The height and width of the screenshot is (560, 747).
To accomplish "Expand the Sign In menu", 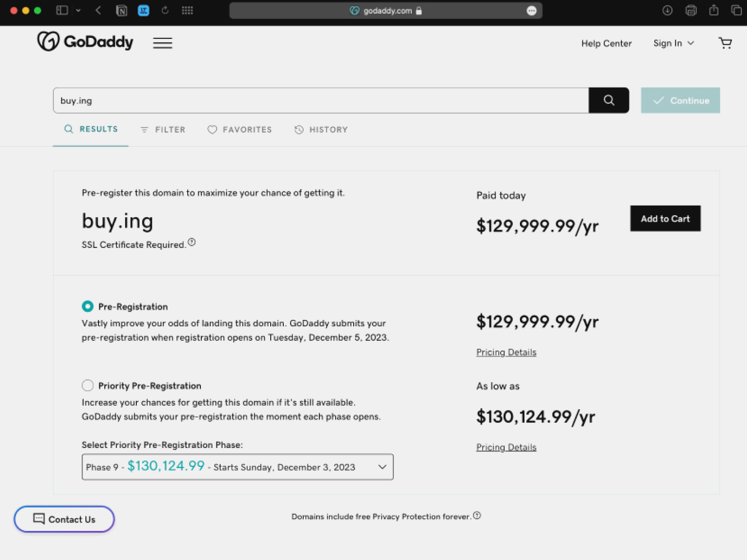I will [673, 43].
